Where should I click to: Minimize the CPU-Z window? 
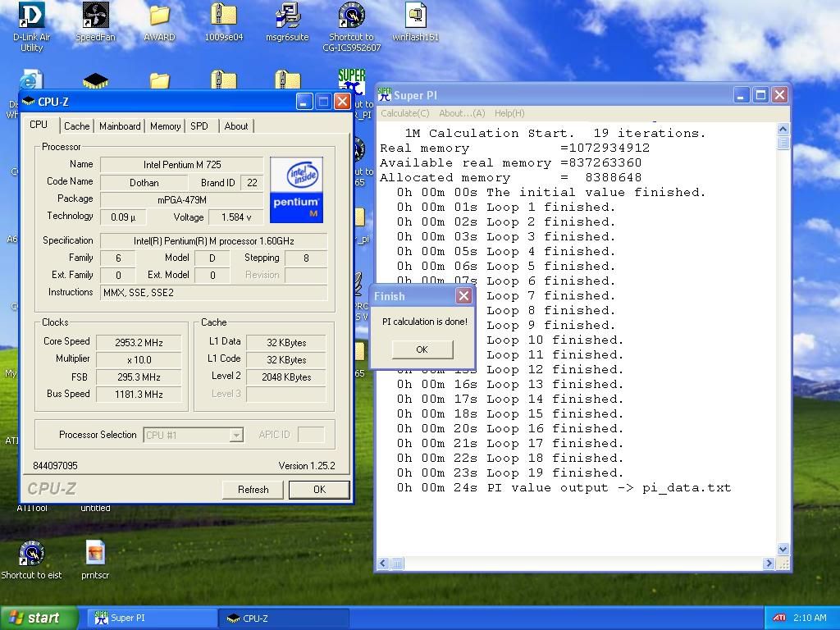[304, 102]
